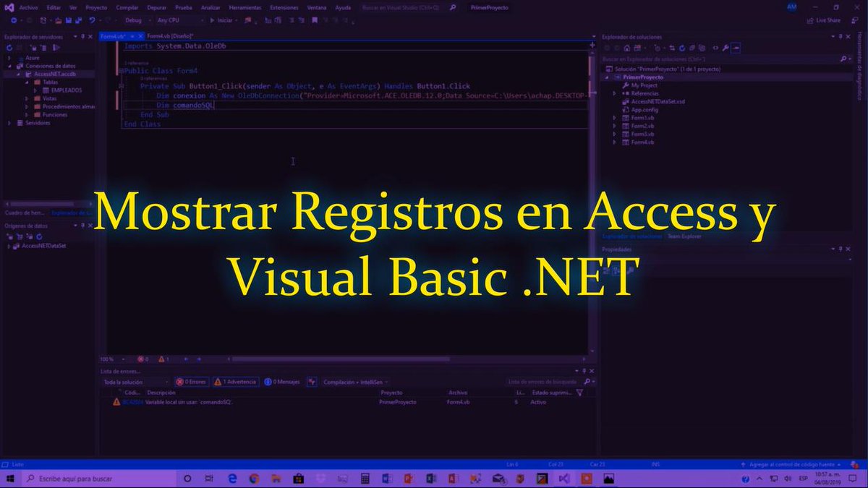Select the PrimerProyecto project node

[x=643, y=77]
